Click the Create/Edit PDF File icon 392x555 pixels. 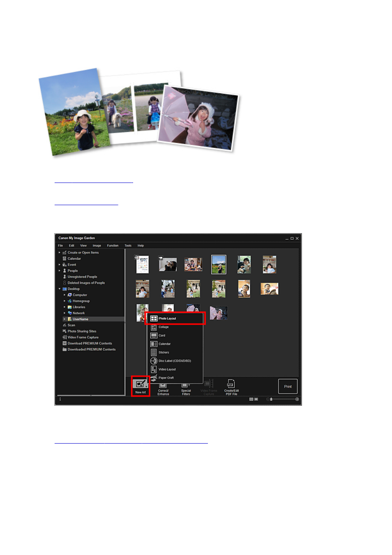(x=231, y=384)
